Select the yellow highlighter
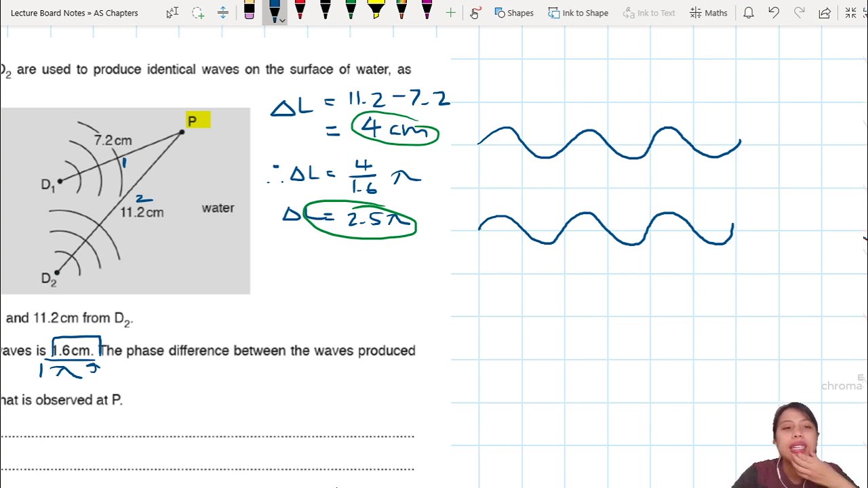The height and width of the screenshot is (488, 868). point(376,9)
